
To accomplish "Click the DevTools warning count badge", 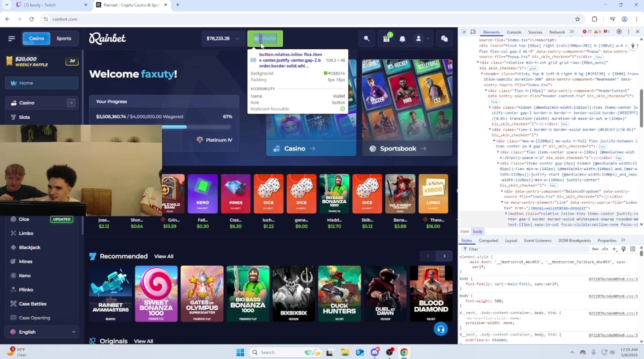I will click(597, 32).
